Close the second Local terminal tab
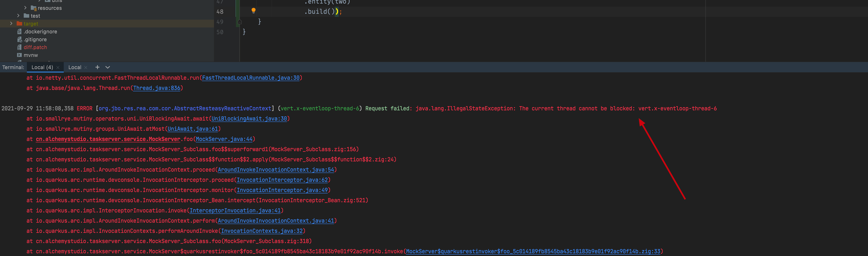Image resolution: width=868 pixels, height=256 pixels. 86,68
